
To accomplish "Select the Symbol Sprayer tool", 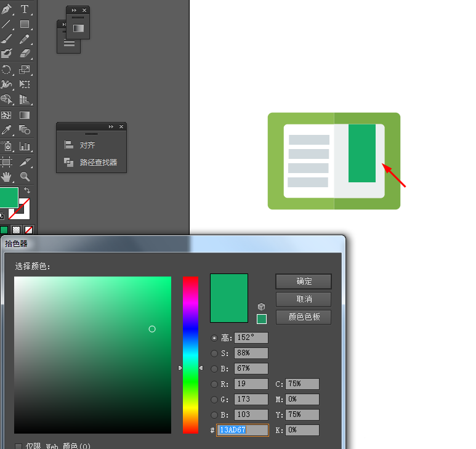I will (7, 146).
